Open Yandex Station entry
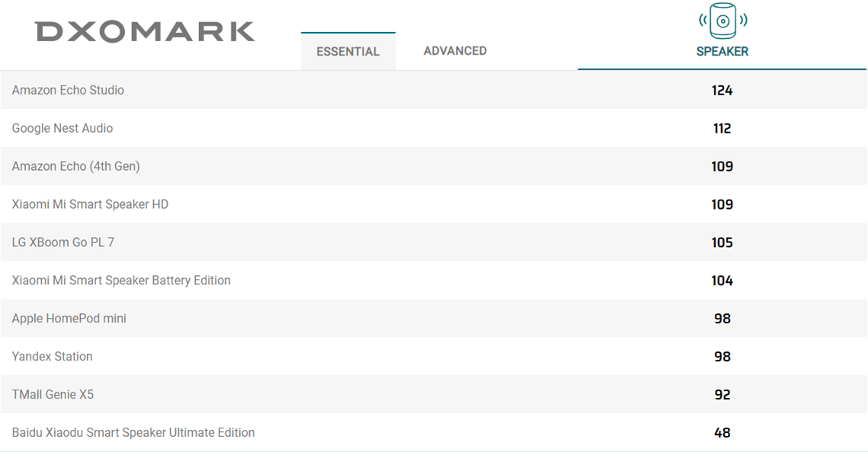The image size is (868, 452). pos(53,356)
